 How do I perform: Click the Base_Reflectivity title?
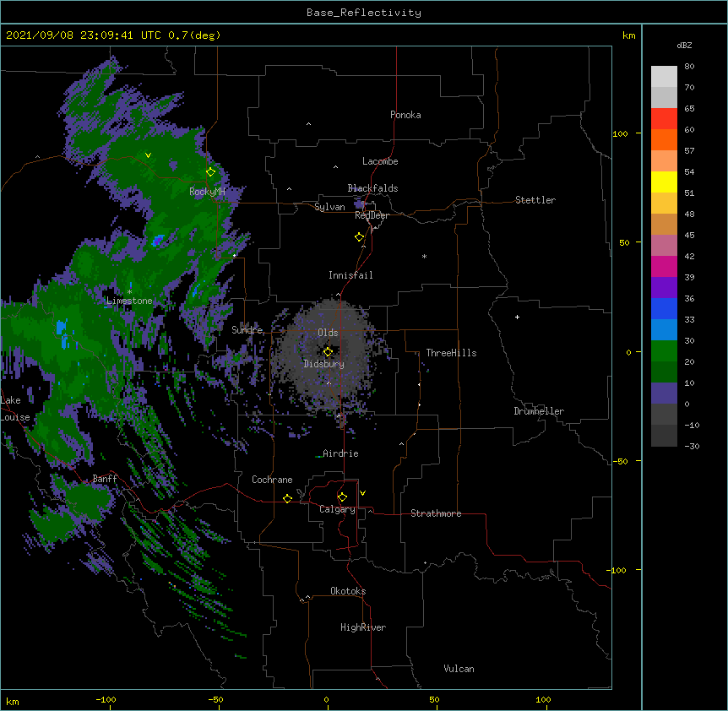pyautogui.click(x=364, y=13)
